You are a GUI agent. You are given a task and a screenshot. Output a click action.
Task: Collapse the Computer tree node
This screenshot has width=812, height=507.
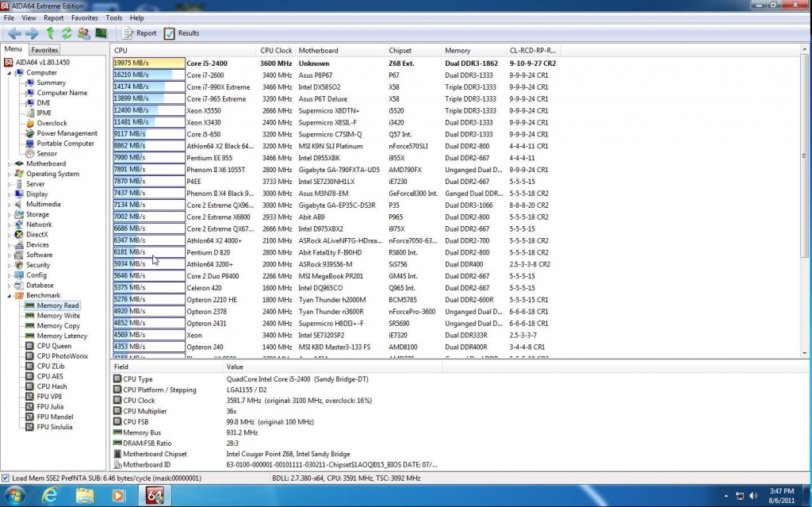10,72
